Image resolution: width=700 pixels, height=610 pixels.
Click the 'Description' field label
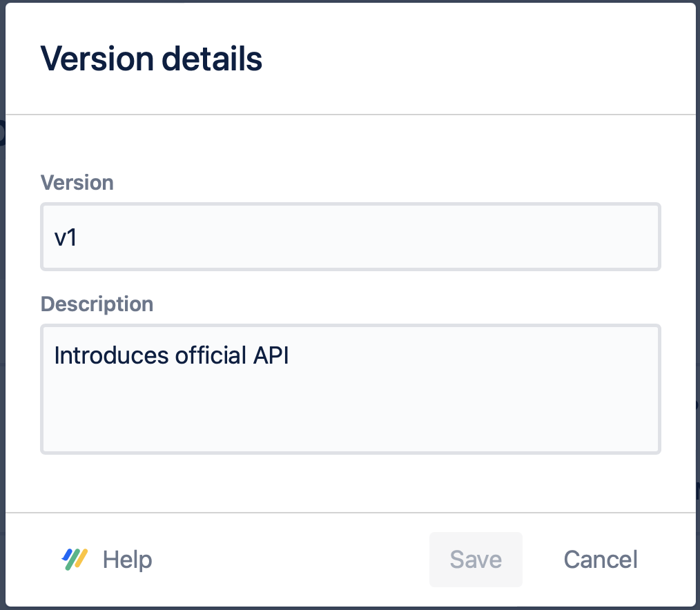click(x=97, y=304)
